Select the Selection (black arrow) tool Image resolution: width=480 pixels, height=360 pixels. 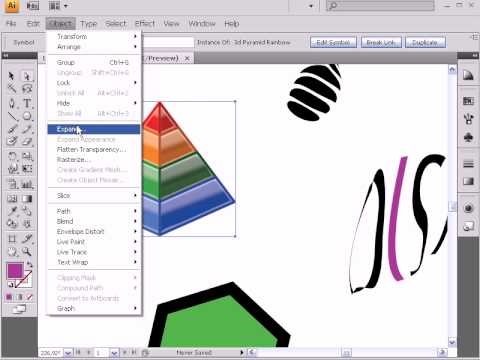tap(12, 76)
